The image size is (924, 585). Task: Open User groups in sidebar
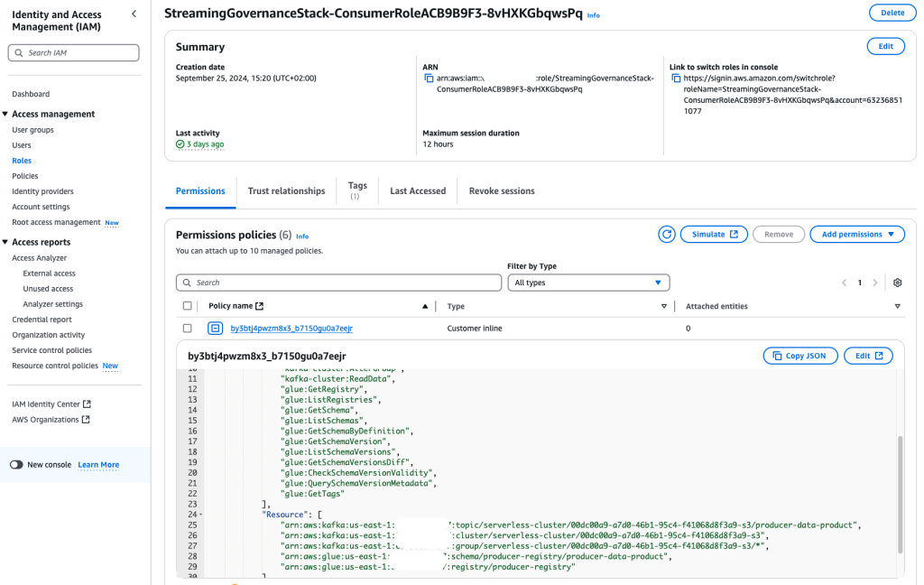pyautogui.click(x=33, y=130)
